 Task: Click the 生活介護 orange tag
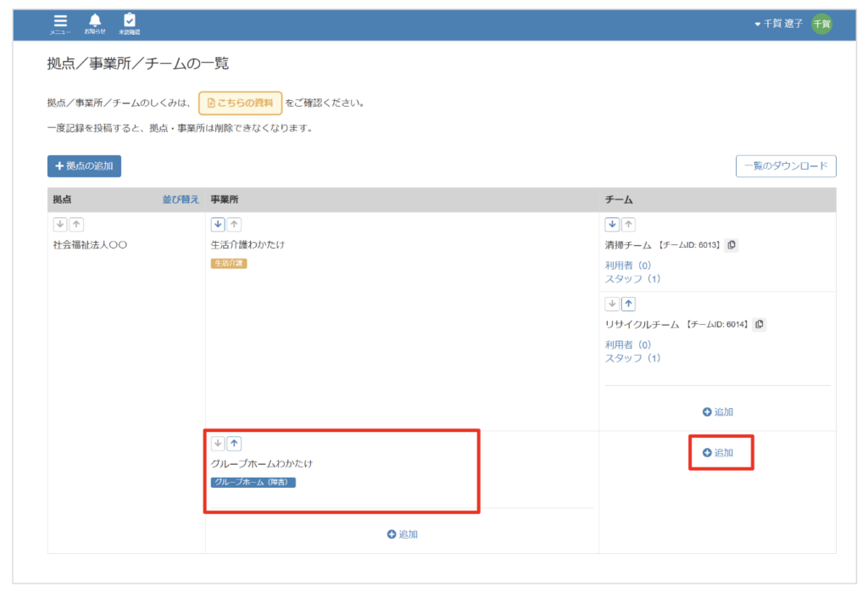(x=229, y=263)
